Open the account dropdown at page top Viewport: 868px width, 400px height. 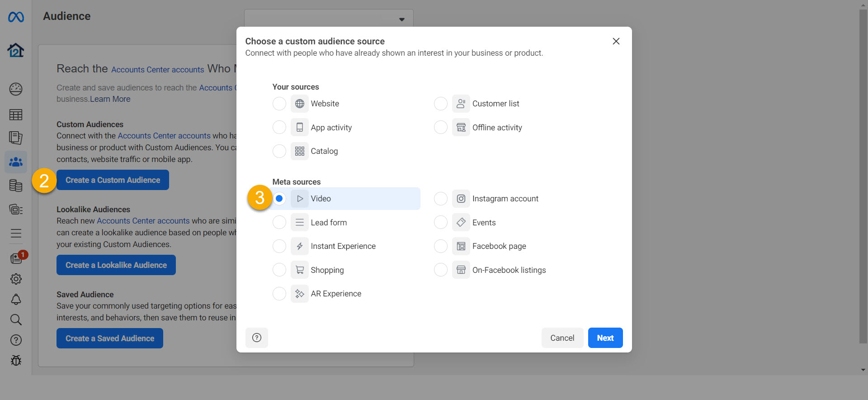[x=329, y=19]
